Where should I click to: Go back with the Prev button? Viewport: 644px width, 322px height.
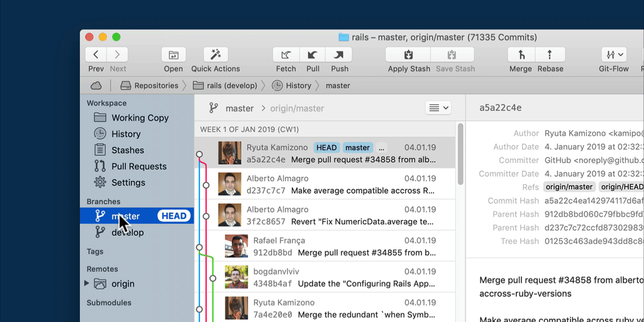point(96,55)
